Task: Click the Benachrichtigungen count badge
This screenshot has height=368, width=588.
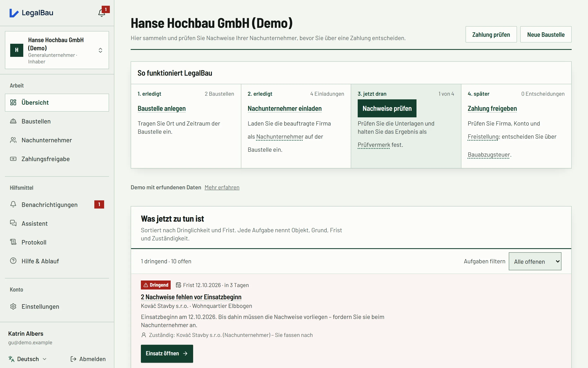Action: (x=99, y=204)
